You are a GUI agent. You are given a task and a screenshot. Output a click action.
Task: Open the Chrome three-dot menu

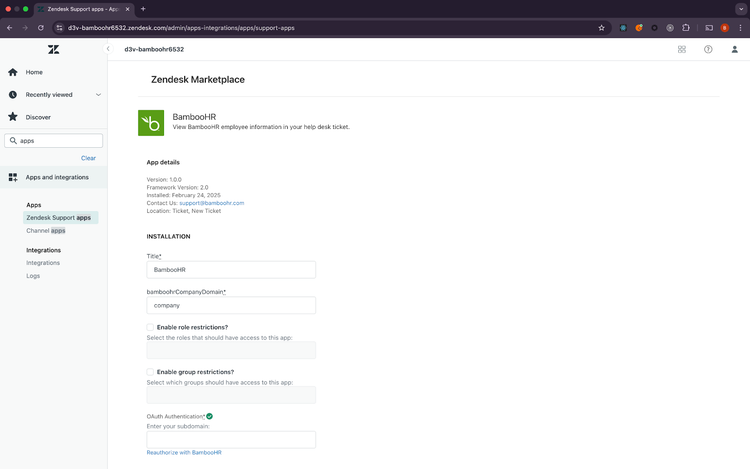(740, 28)
